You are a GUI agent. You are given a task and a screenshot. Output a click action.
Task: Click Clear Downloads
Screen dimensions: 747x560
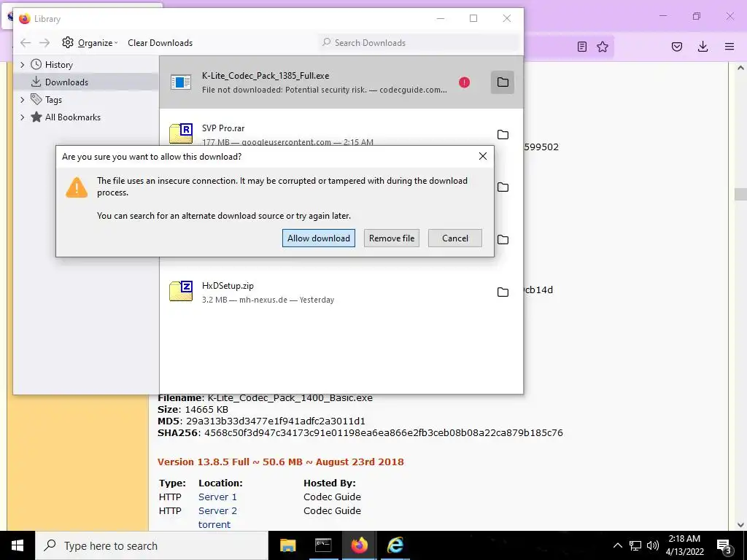(x=160, y=43)
